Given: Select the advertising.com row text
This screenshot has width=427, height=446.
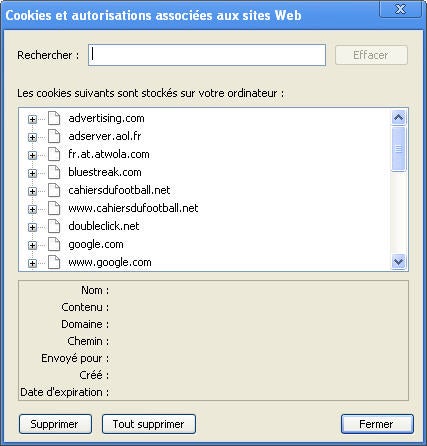Looking at the screenshot, I should [106, 118].
